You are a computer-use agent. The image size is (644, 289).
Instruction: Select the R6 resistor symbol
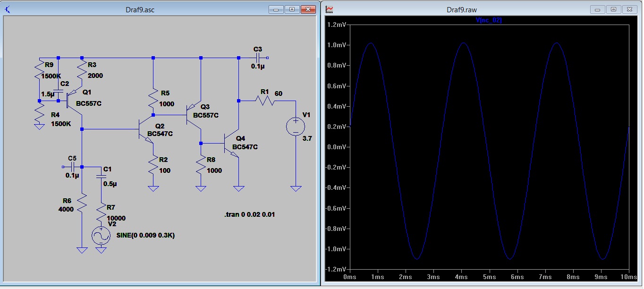click(x=82, y=204)
